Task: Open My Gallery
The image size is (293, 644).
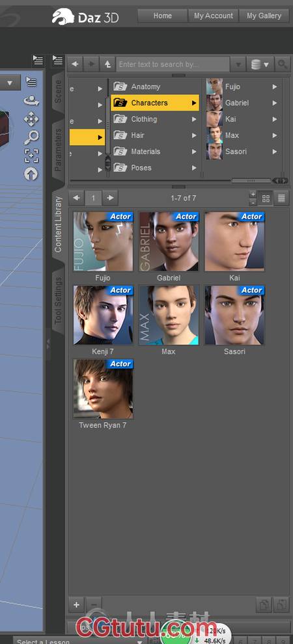Action: pos(264,16)
